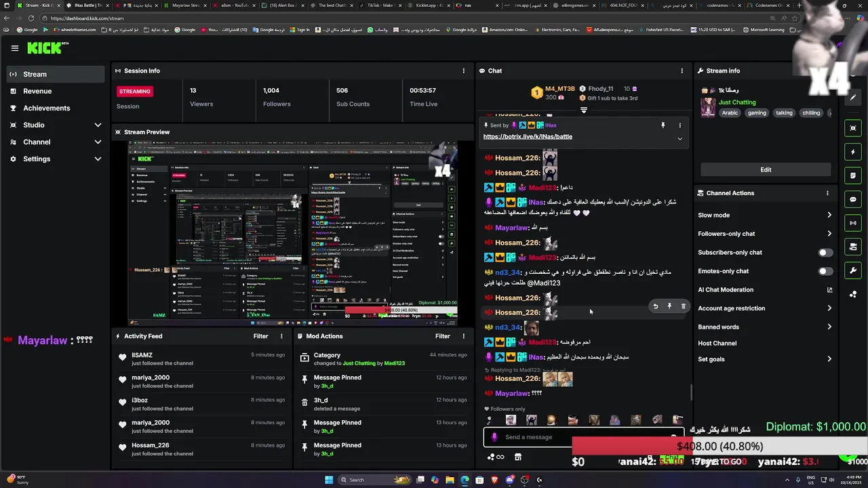Open Just Chatting category link

(x=737, y=102)
